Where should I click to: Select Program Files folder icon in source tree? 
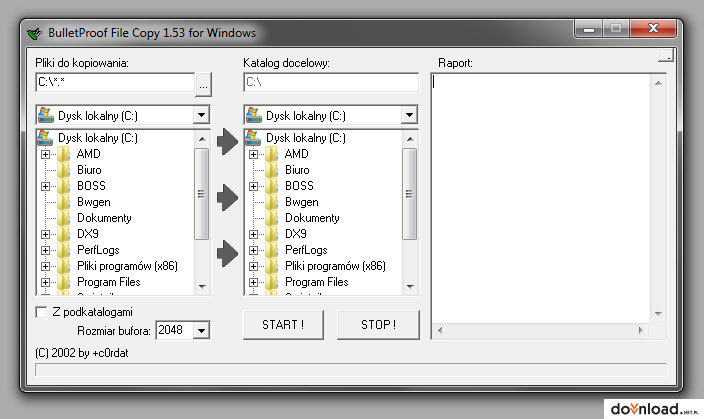63,282
